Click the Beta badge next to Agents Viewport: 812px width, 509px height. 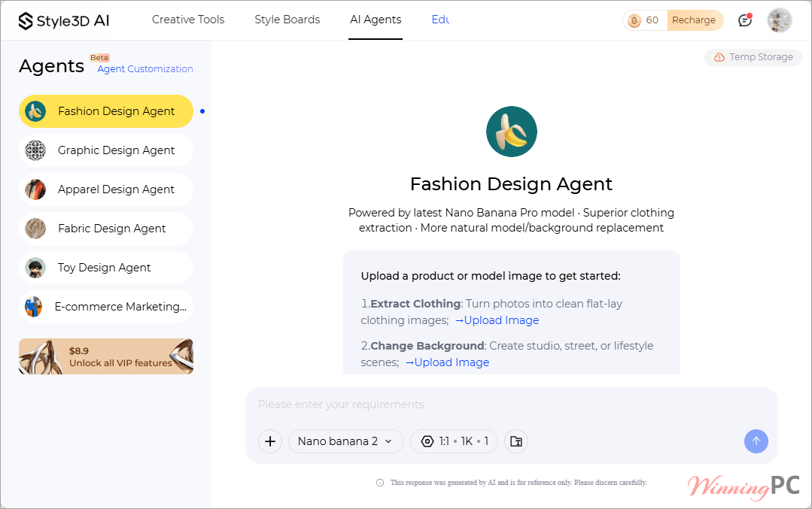(x=99, y=57)
